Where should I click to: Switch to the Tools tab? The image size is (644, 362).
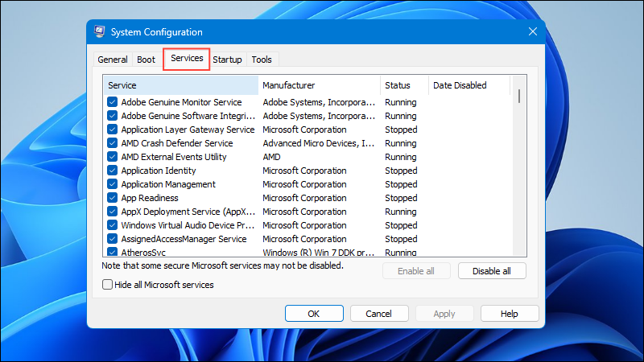pos(262,60)
